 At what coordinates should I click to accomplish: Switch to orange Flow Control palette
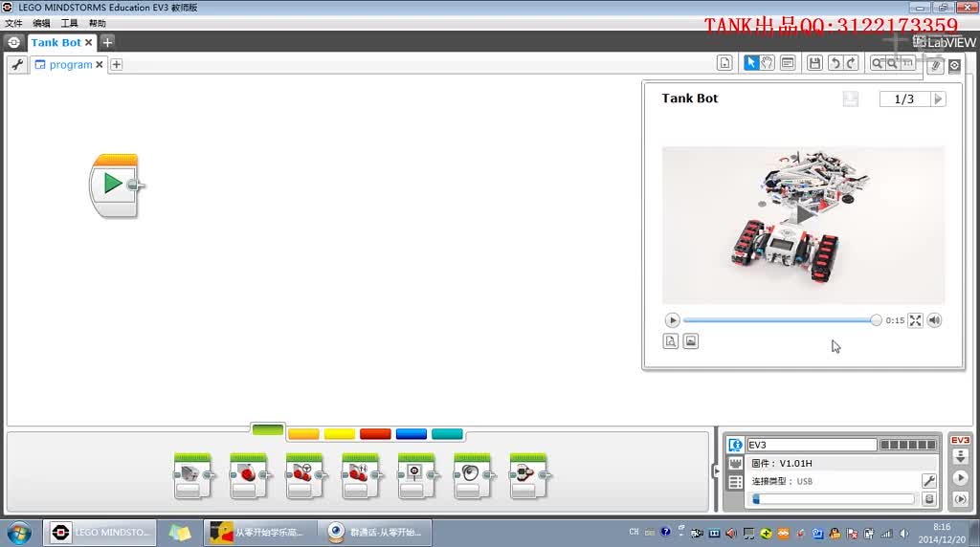click(303, 434)
